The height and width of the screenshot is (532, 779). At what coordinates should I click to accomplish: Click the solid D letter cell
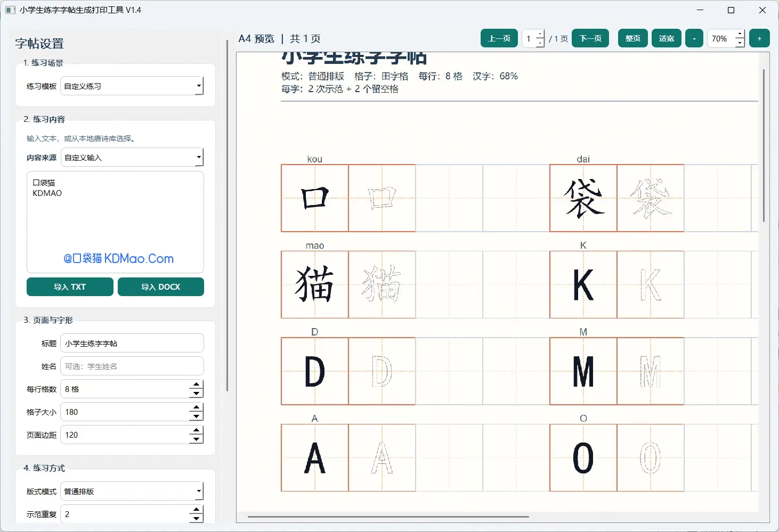pos(315,371)
